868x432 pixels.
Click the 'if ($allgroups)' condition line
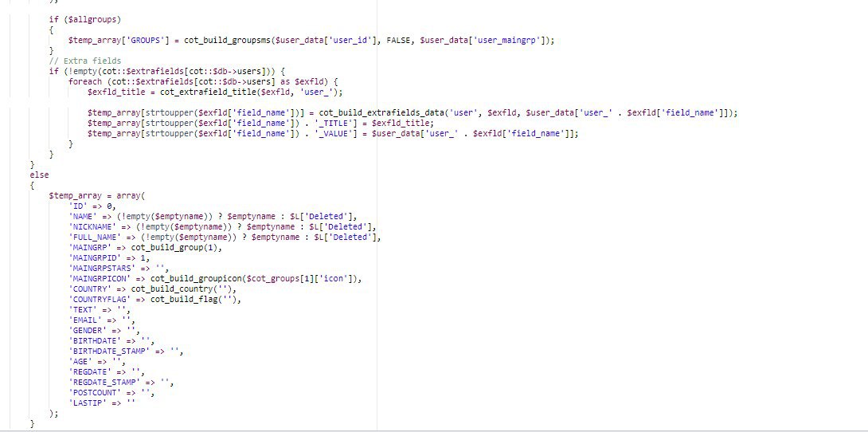coord(84,19)
